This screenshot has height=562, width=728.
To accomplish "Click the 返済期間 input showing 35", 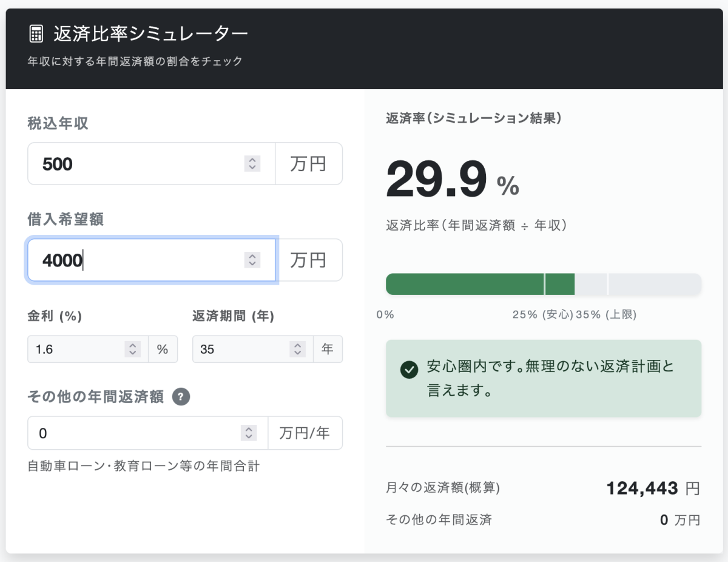I will coord(237,349).
